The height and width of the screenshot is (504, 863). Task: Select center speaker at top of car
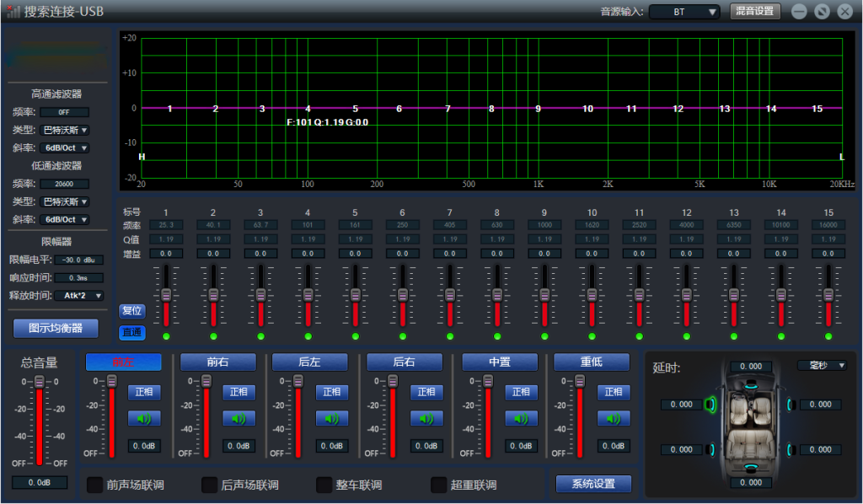pyautogui.click(x=751, y=386)
